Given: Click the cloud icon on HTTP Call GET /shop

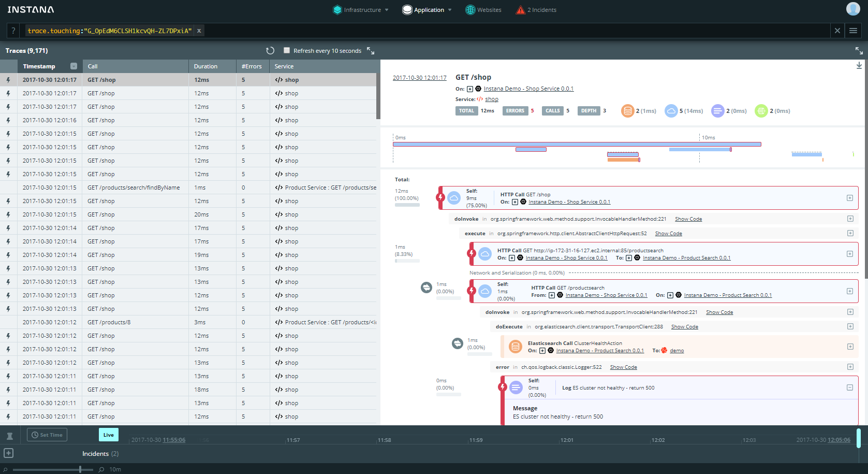Looking at the screenshot, I should (x=454, y=198).
